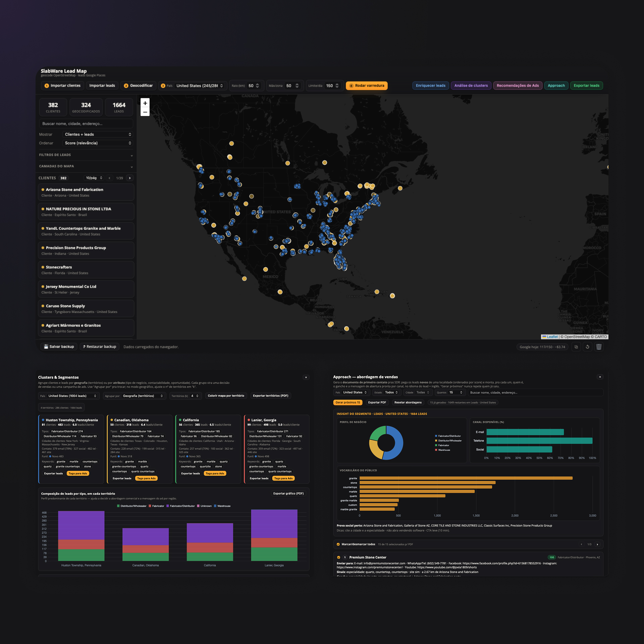Open the Cidade Todas dropdown
Screen dimensions: 644x644
pyautogui.click(x=423, y=392)
